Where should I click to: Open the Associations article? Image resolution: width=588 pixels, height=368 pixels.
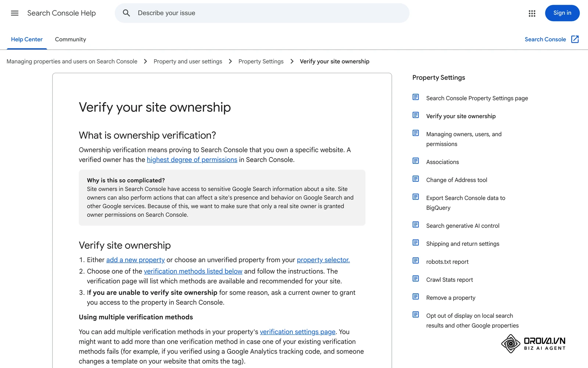point(442,162)
